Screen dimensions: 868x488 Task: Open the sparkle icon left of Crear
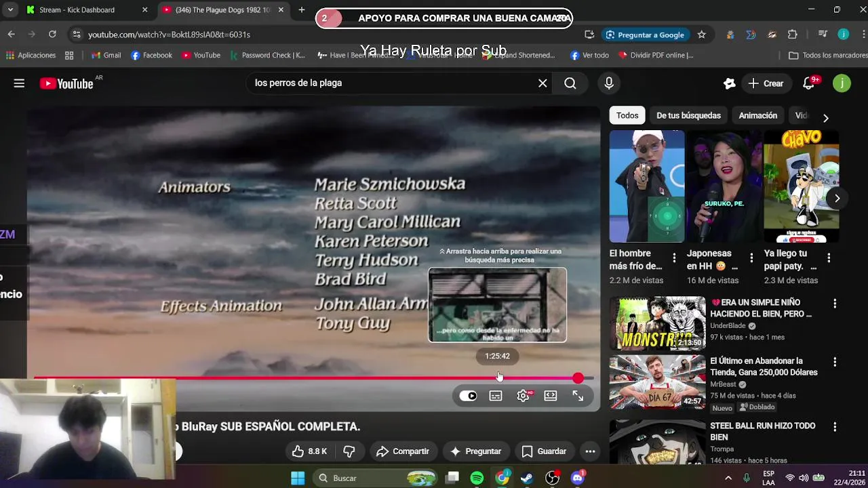(730, 83)
